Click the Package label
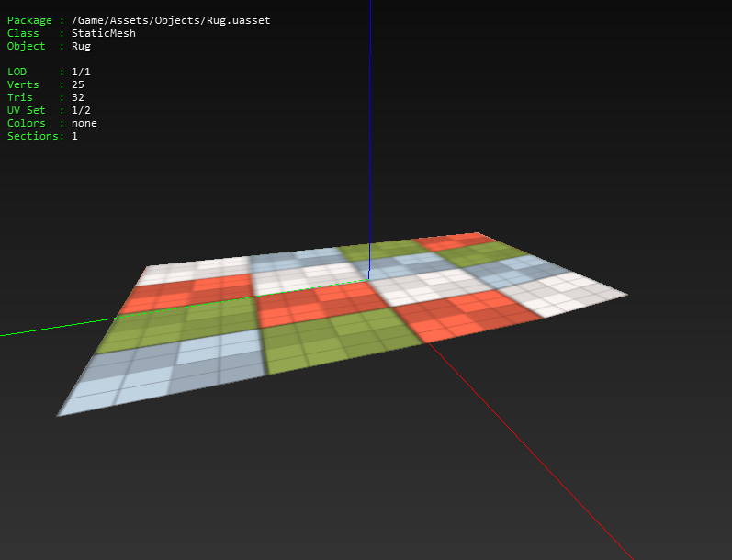 pos(29,20)
